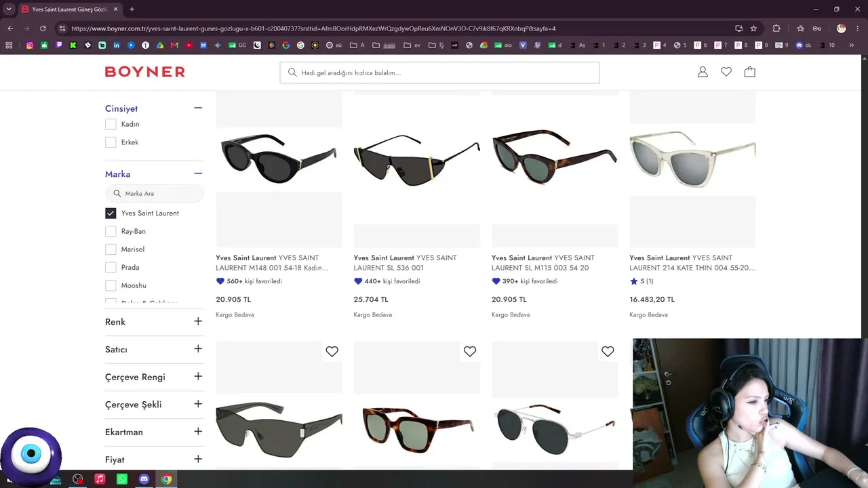This screenshot has width=868, height=488.
Task: Reload the page with the refresh button
Action: point(43,28)
